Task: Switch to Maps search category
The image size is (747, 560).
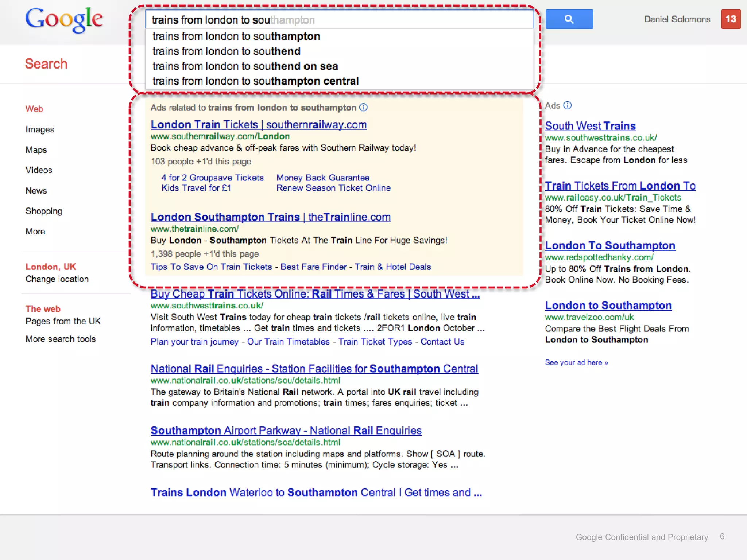Action: pos(36,150)
